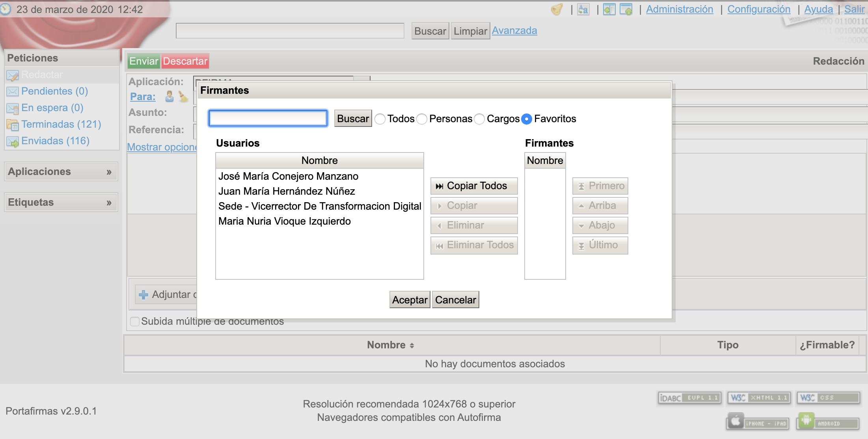
Task: Click the broom clear-recipients icon
Action: 183,97
